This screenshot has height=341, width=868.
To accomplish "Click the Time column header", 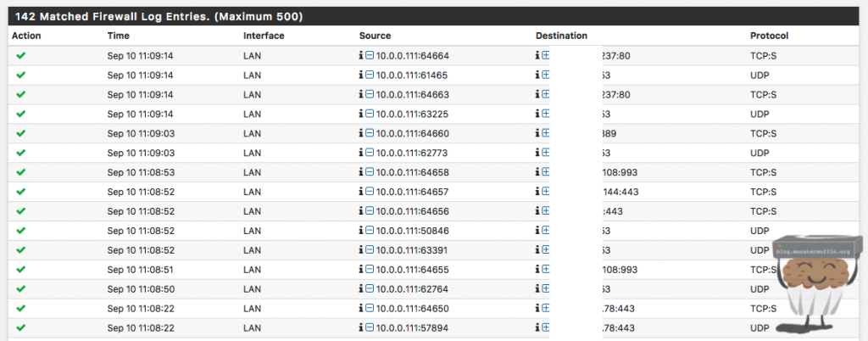I will point(118,36).
